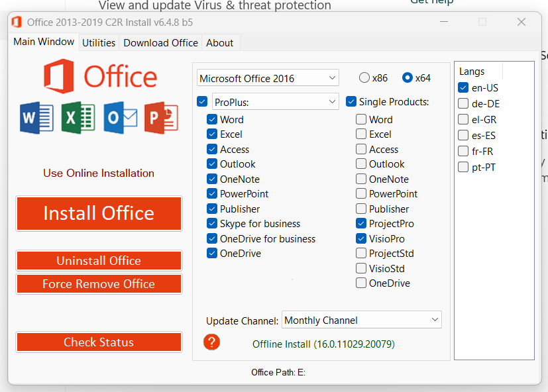
Task: Click Force Remove Office button
Action: (99, 283)
